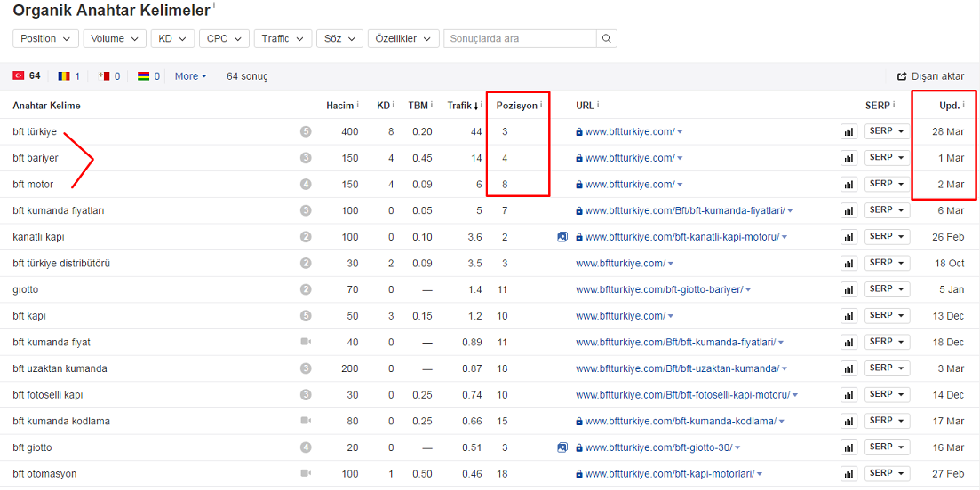Click video icon for bft kumanda kodlama
Screen dimensions: 980x490
pyautogui.click(x=306, y=422)
